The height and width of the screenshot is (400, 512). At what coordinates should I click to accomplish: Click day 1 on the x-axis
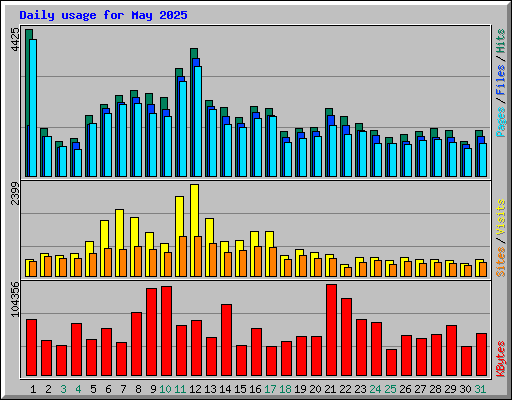[33, 389]
